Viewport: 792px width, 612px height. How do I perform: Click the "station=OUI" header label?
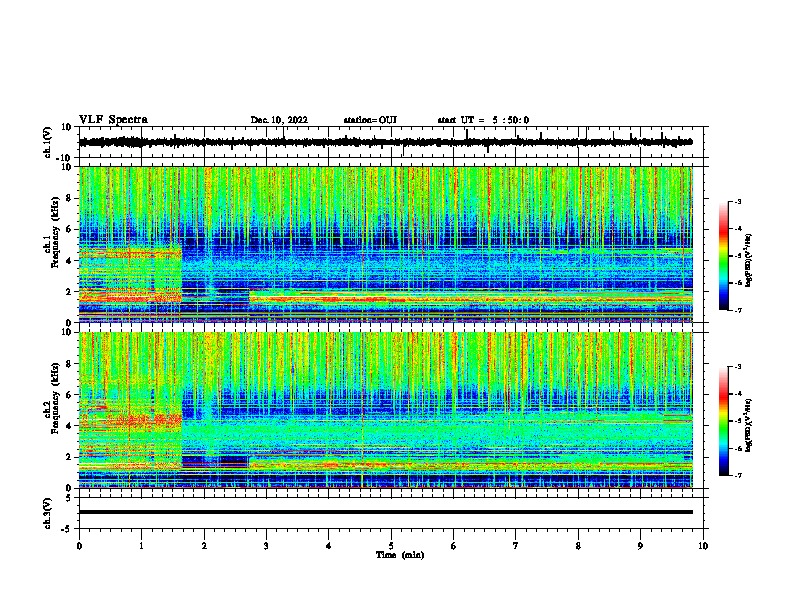point(370,120)
